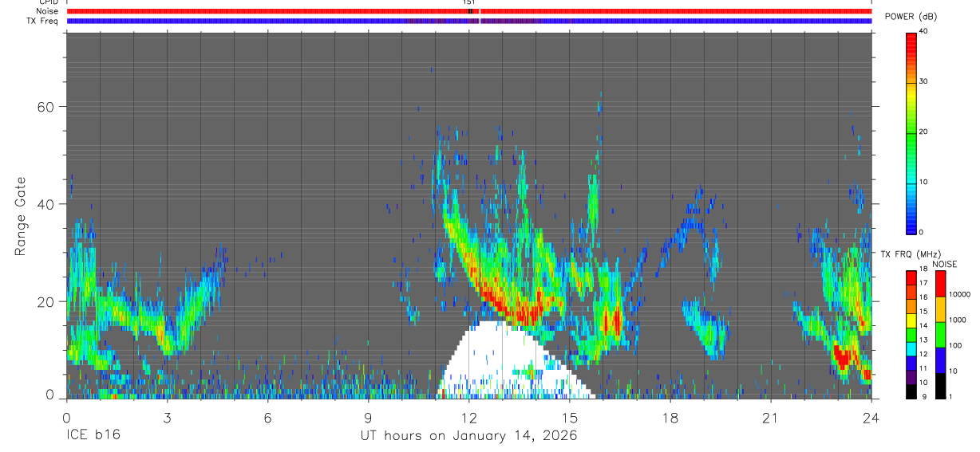Click the yellow 14–15 MHz frequency swatch
980x452 pixels.
(911, 320)
